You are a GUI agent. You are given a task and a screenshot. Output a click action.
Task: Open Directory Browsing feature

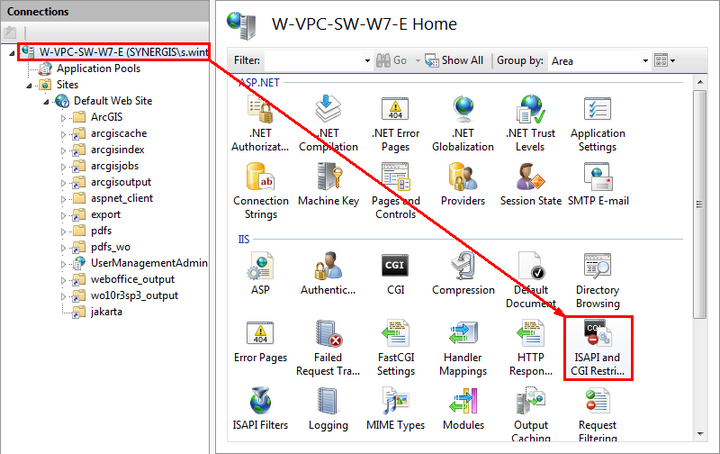pyautogui.click(x=597, y=280)
